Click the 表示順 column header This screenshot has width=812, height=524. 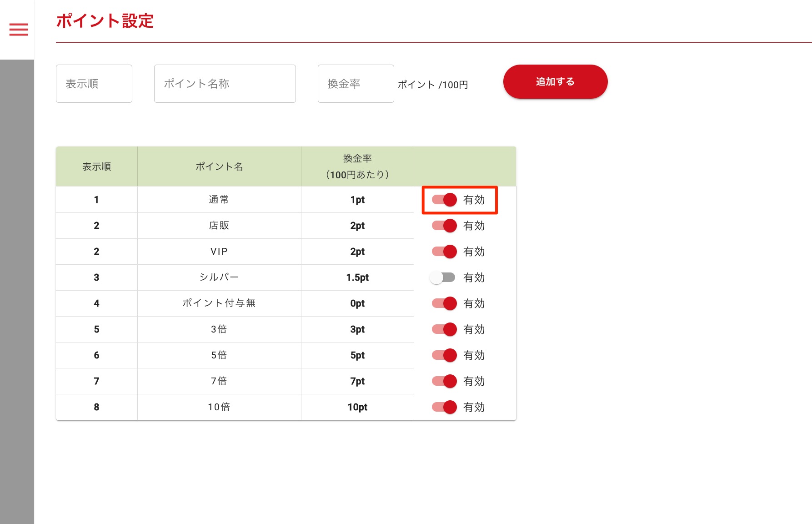click(x=96, y=166)
